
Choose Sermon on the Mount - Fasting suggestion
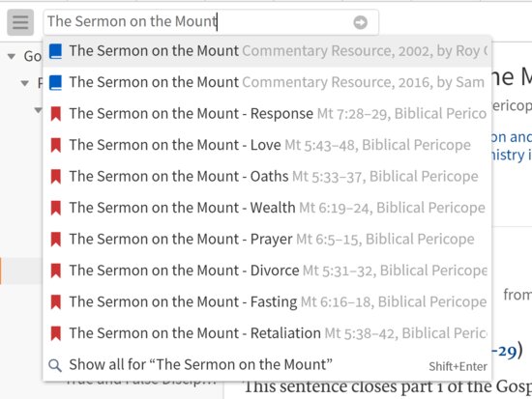point(267,302)
